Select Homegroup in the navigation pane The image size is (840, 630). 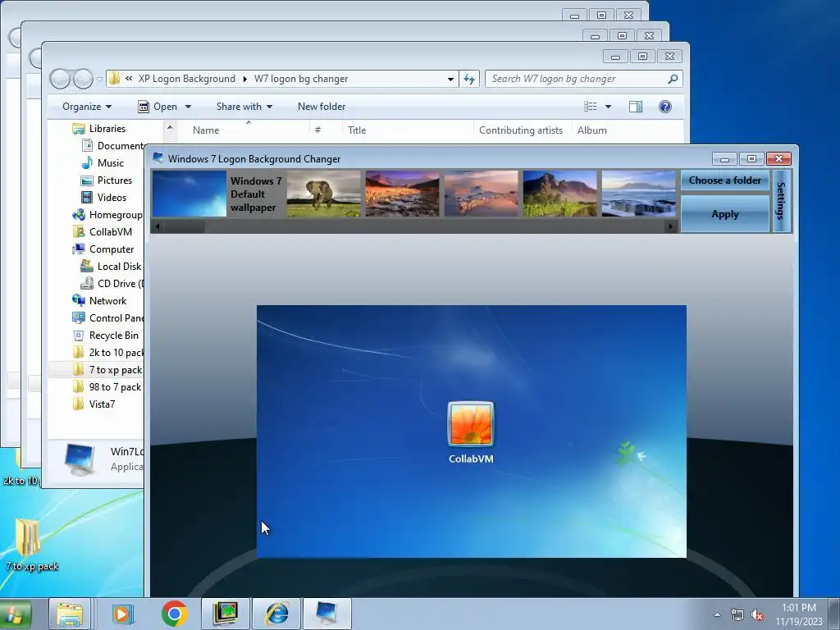116,215
